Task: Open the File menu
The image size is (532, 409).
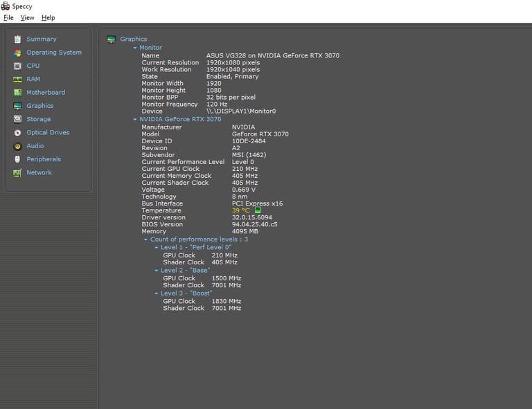Action: click(8, 17)
